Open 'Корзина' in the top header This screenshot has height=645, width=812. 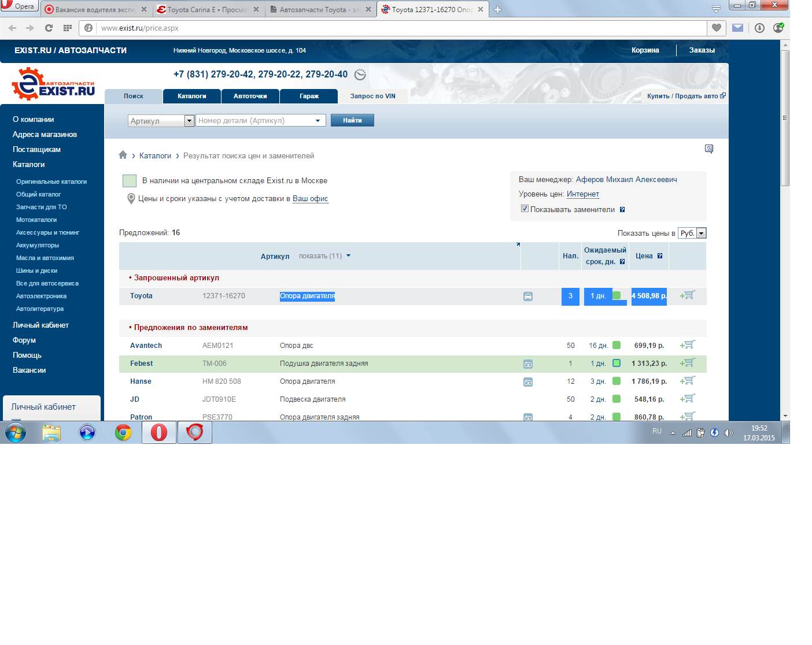645,50
